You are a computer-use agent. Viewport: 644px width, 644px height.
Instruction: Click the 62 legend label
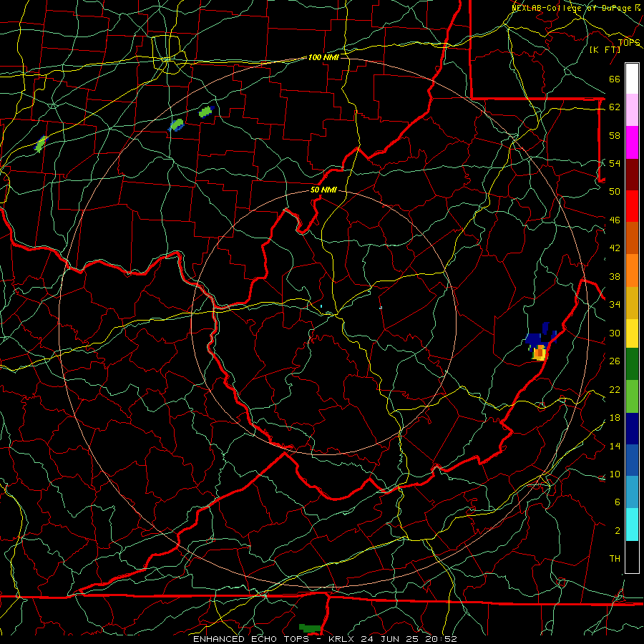[615, 107]
